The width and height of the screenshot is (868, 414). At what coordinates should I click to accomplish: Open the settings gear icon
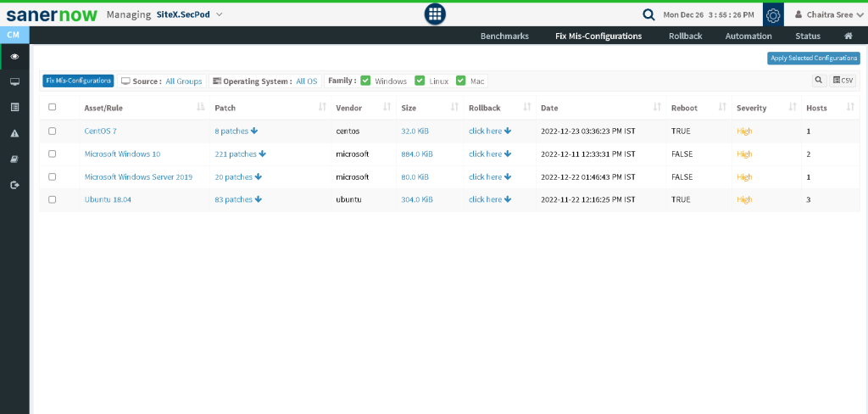[x=773, y=15]
